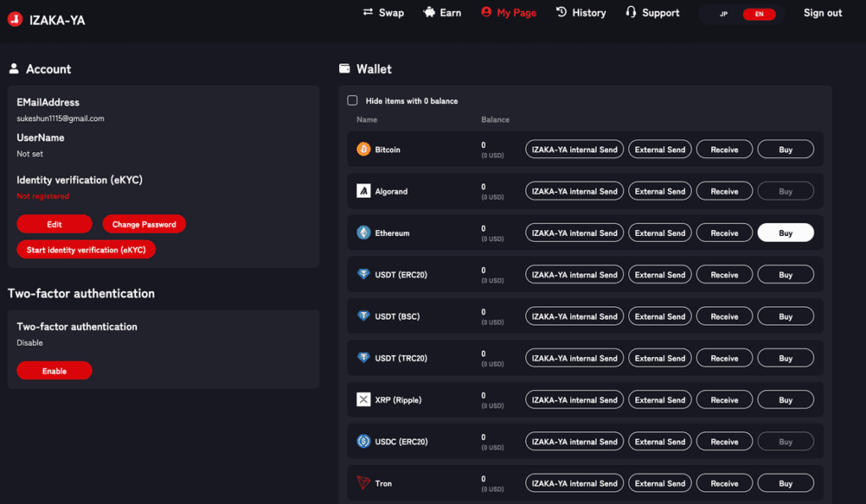This screenshot has height=504, width=866.
Task: Click External Send for Algorand
Action: 660,191
